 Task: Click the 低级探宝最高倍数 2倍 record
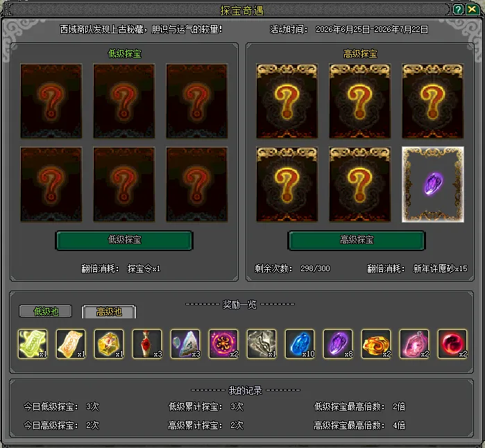pos(359,406)
